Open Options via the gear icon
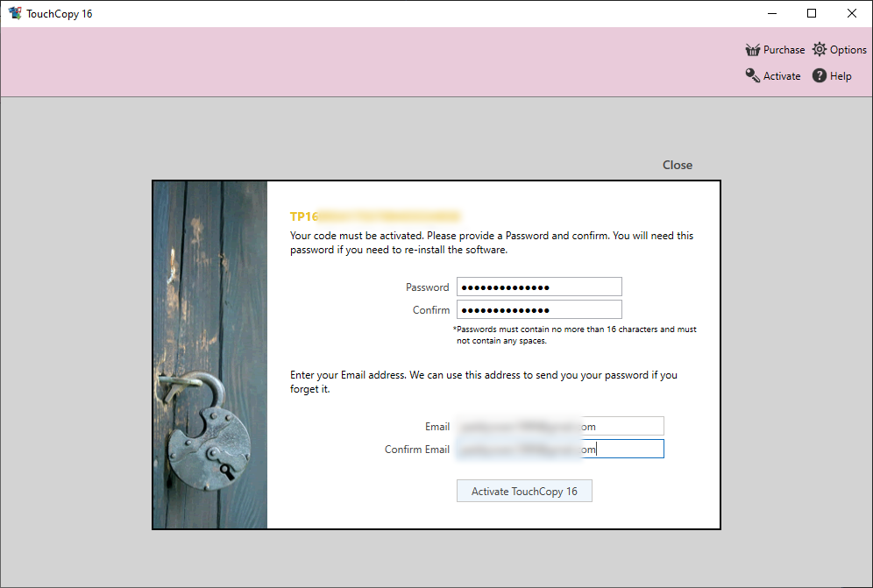Screen dimensions: 873x588 [x=819, y=50]
